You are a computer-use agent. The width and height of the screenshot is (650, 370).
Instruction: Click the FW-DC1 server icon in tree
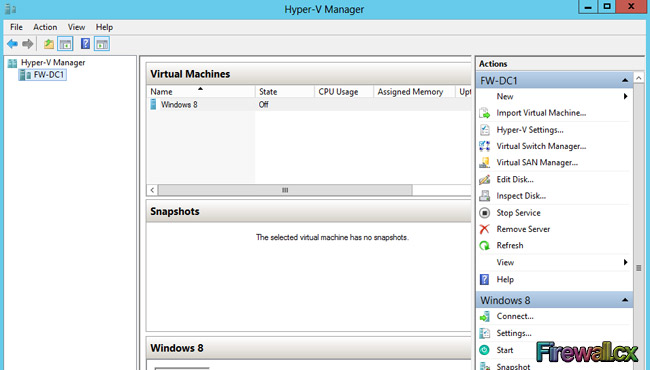(x=25, y=75)
